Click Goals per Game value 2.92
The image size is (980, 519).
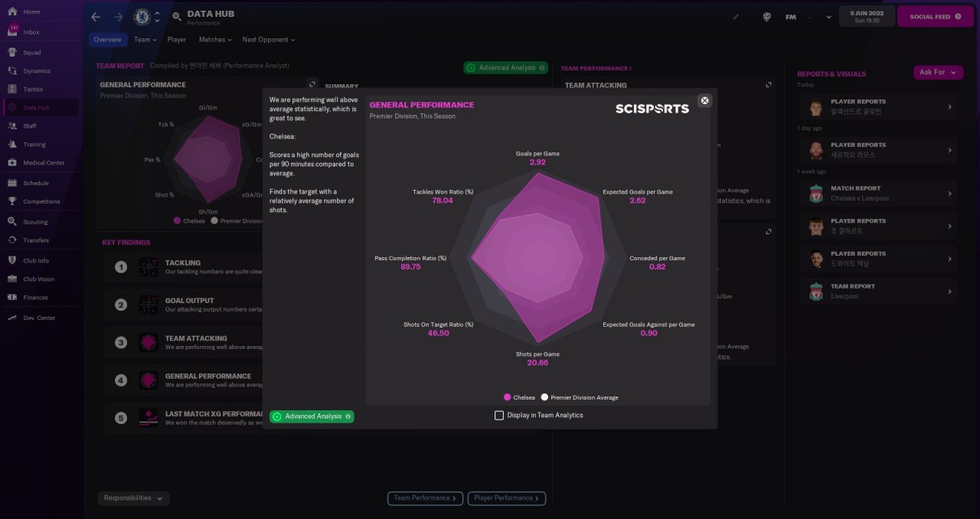point(537,162)
